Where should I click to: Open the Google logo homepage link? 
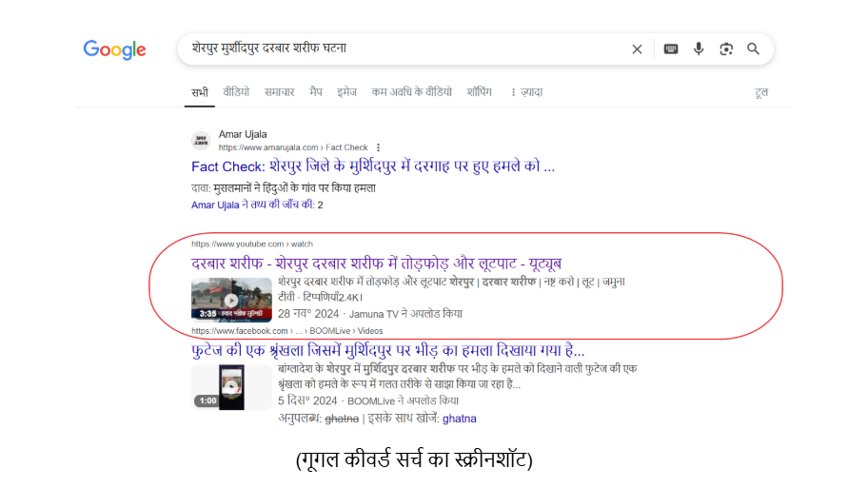(114, 49)
